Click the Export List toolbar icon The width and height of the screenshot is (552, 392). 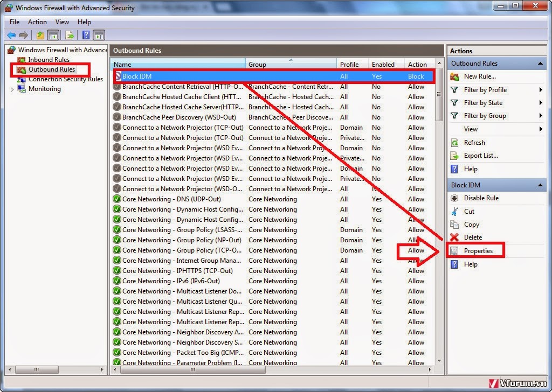click(x=70, y=35)
